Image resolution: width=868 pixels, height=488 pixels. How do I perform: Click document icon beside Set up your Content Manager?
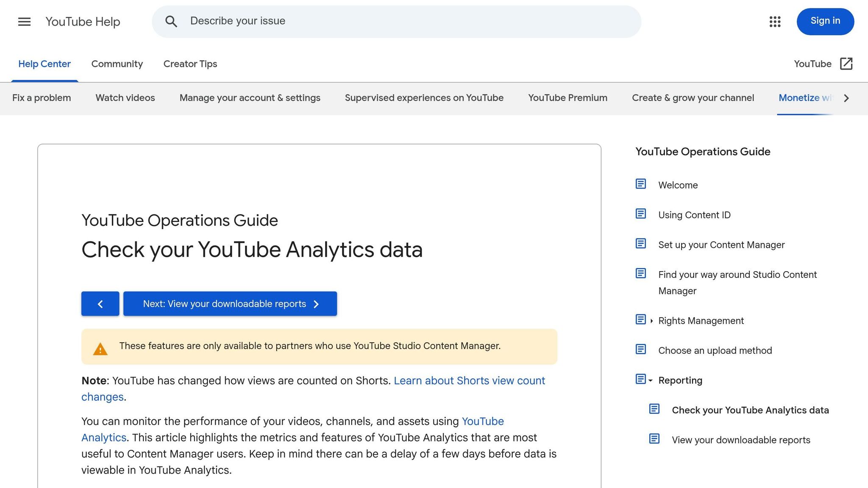640,244
